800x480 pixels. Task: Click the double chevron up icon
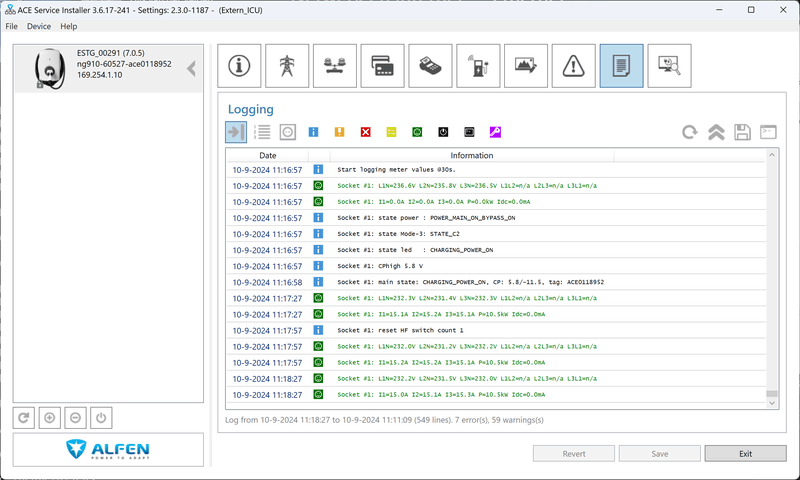click(x=716, y=132)
